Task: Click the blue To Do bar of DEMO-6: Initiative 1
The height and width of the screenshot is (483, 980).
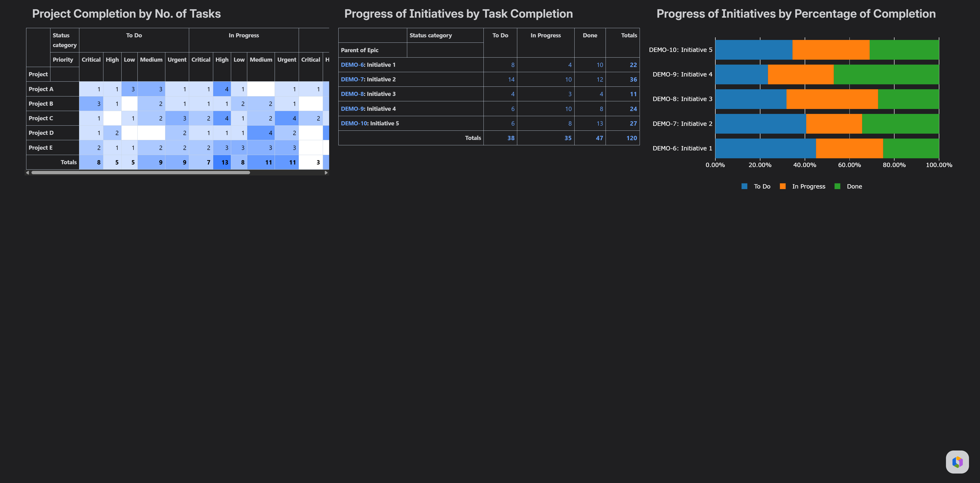Action: (x=766, y=148)
